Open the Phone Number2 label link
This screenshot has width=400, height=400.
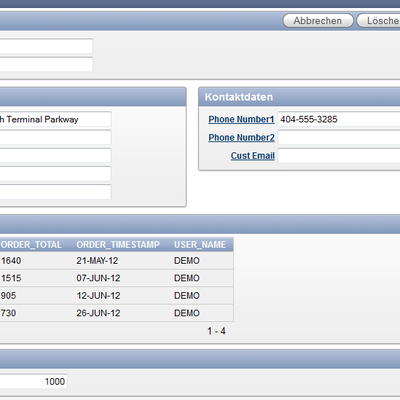(241, 137)
